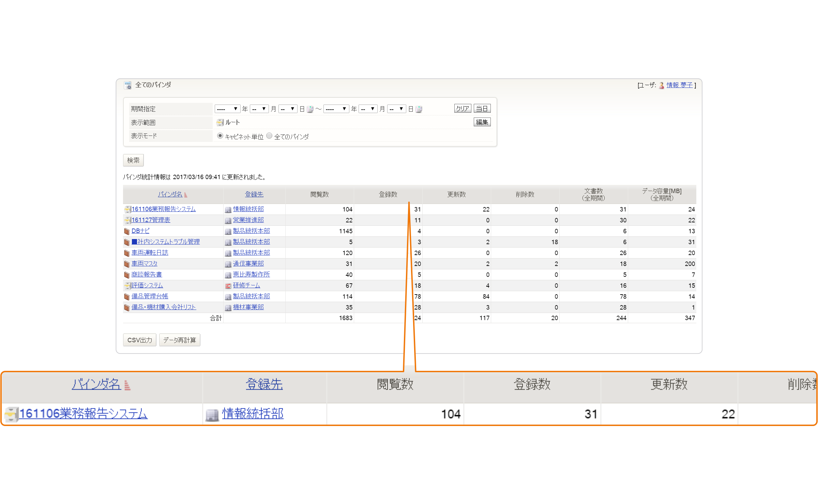The width and height of the screenshot is (818, 504).
Task: Click the binder icon for 備品管理台帳
Action: point(127,297)
